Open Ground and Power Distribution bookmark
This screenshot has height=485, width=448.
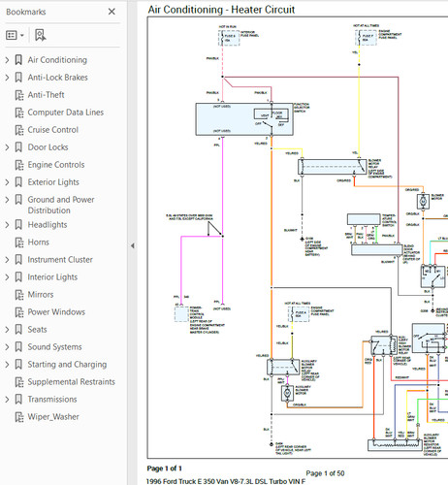61,205
